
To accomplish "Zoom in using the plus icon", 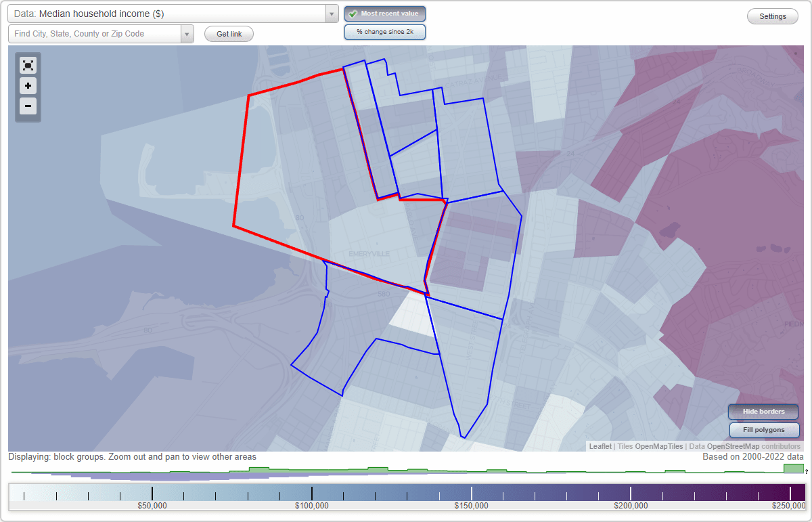I will click(x=28, y=86).
